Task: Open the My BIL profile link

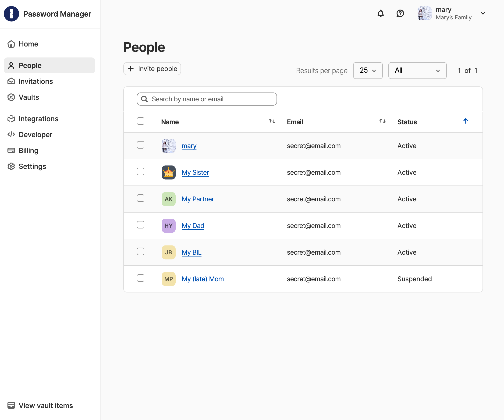Action: [x=191, y=252]
